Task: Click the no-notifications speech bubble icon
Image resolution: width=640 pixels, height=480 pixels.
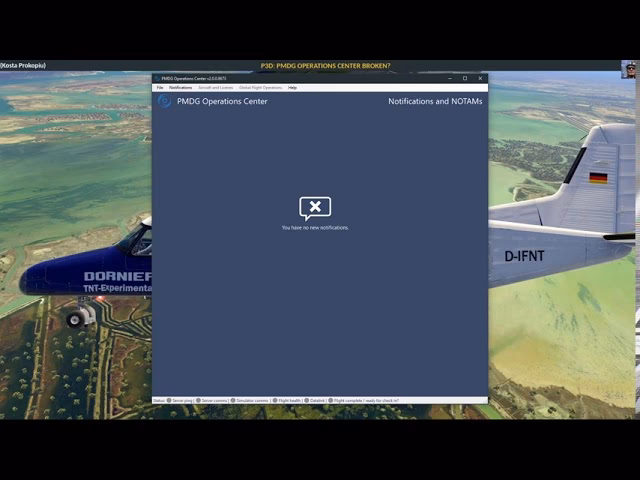Action: 315,208
